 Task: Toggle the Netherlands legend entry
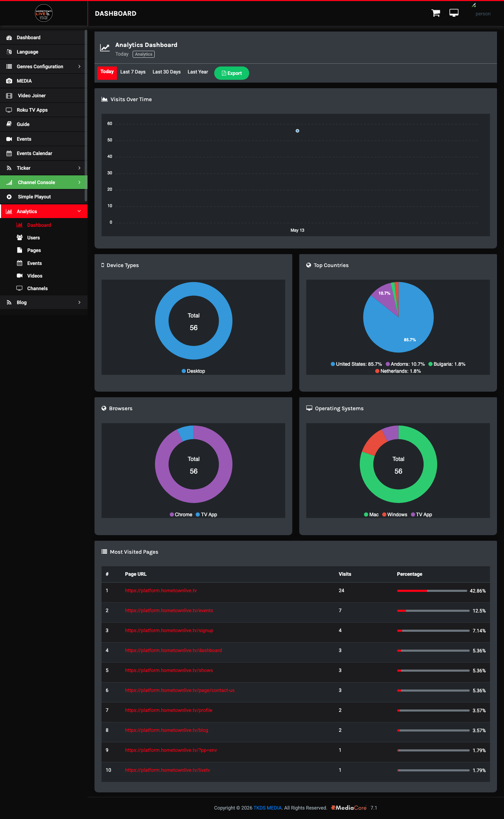click(398, 371)
